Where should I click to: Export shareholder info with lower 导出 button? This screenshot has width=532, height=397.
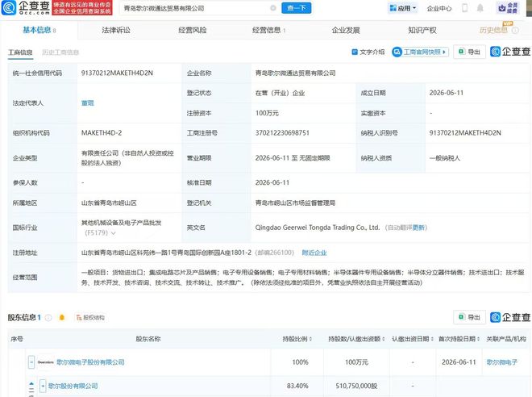[x=470, y=317]
